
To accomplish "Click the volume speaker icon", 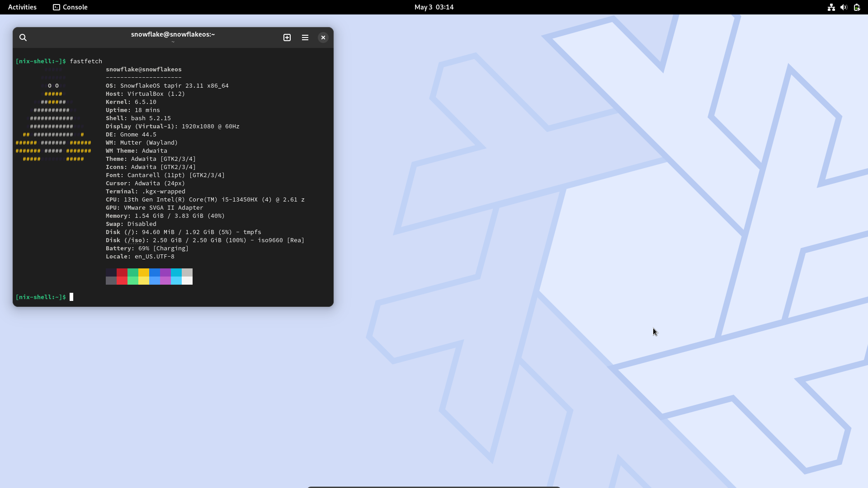I will (844, 7).
